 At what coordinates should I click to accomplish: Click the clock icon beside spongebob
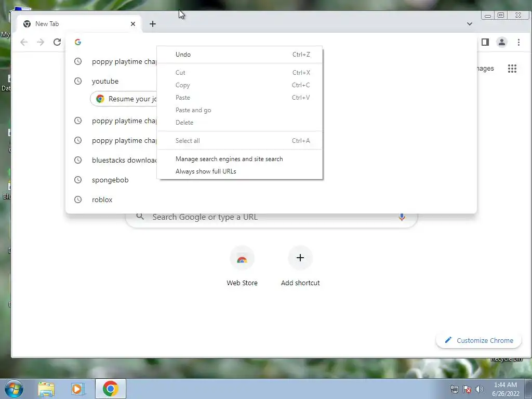(x=78, y=180)
